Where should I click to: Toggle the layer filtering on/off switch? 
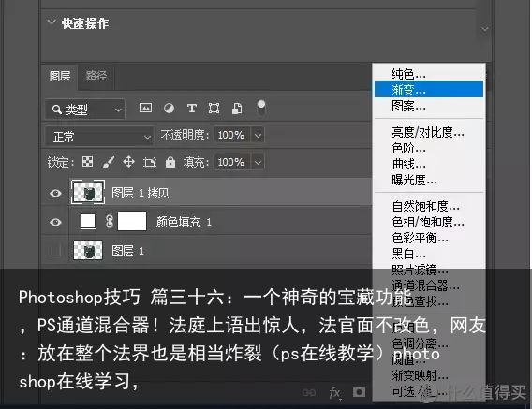[x=261, y=108]
